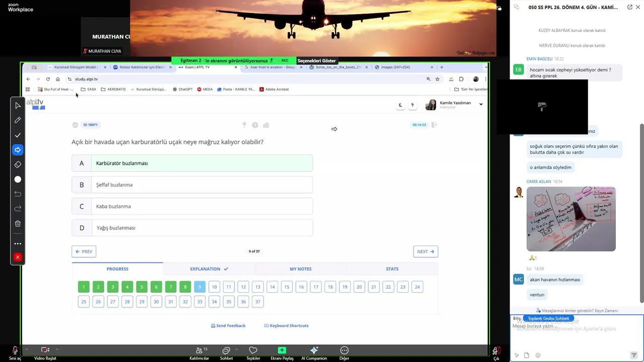Bookmark this page with star icon
Viewport: 644px width, 362px height.
pos(437,79)
